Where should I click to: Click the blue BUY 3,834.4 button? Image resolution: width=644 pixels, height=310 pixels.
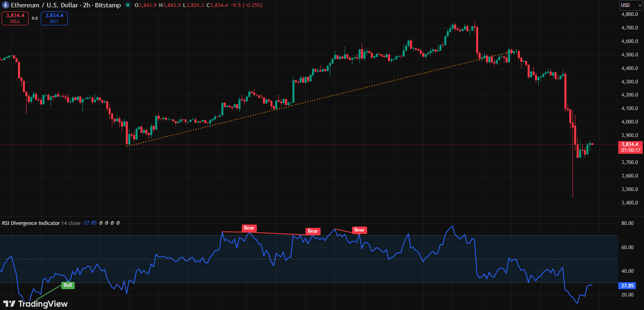click(x=54, y=18)
